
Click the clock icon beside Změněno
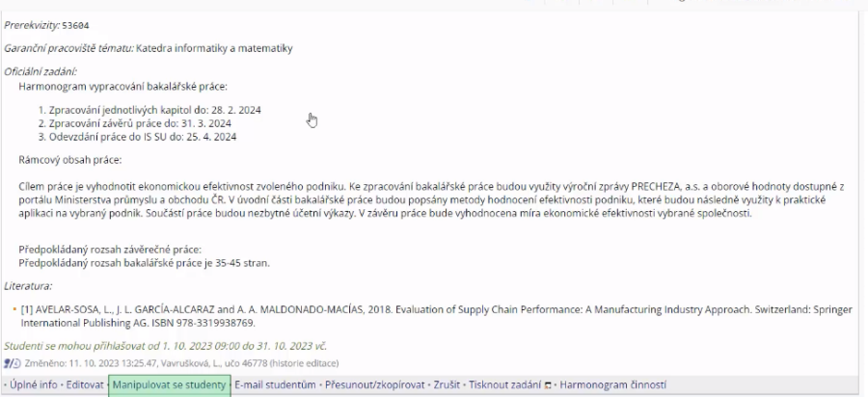pyautogui.click(x=16, y=363)
